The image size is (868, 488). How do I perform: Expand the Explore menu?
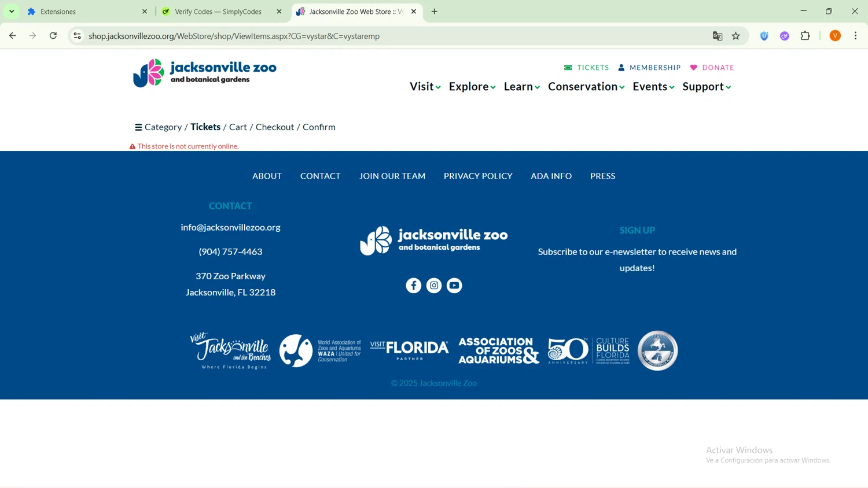[472, 87]
